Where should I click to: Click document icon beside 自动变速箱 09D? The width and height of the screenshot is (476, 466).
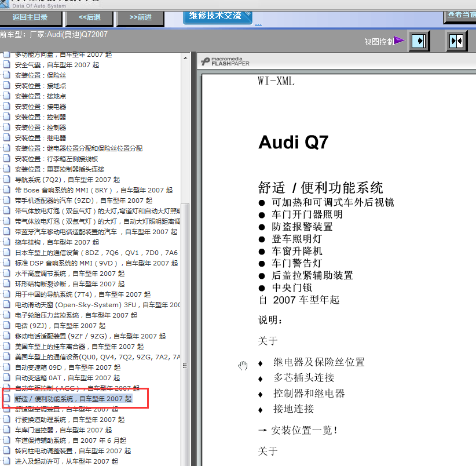click(x=7, y=367)
